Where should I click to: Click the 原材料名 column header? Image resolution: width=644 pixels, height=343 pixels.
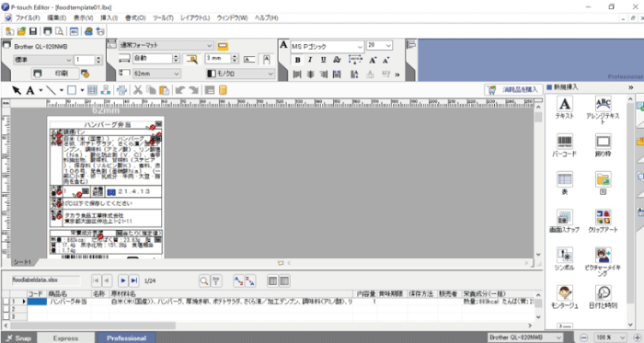pyautogui.click(x=231, y=293)
